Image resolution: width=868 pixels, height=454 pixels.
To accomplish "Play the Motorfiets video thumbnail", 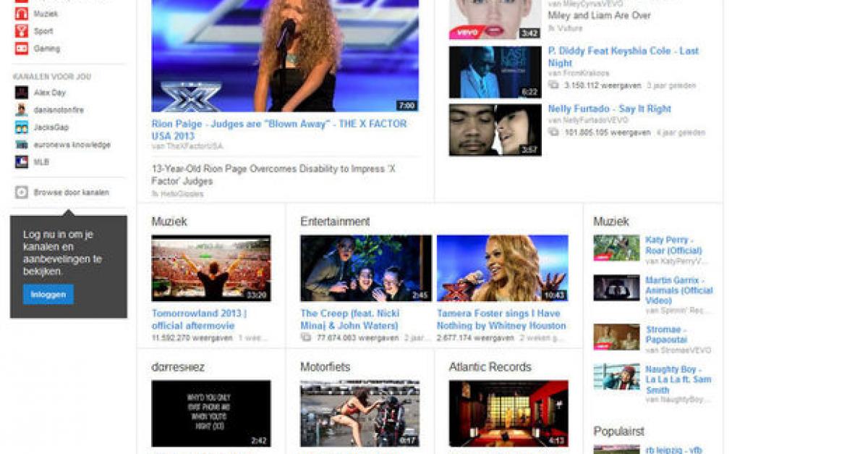I will coord(359,413).
